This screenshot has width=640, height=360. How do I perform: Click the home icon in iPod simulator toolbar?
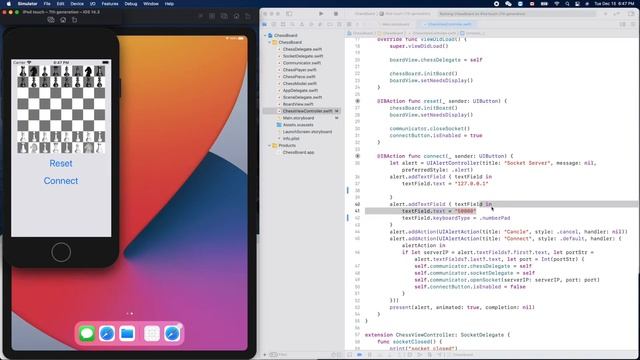(63, 20)
